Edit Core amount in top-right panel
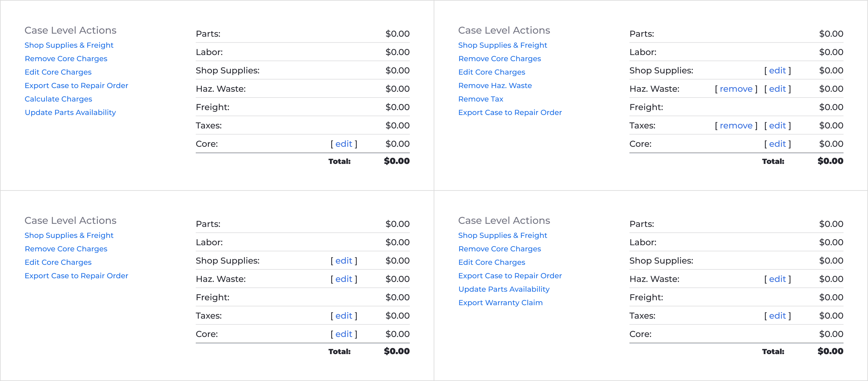This screenshot has height=381, width=868. (777, 144)
